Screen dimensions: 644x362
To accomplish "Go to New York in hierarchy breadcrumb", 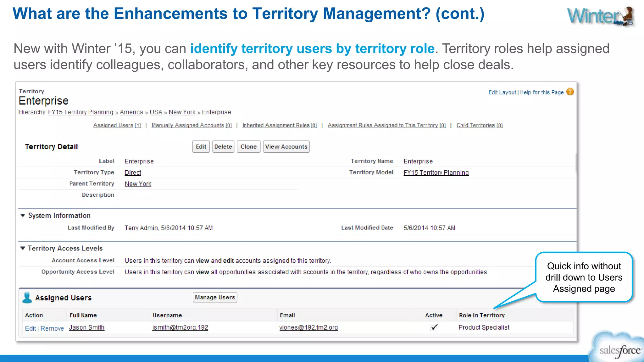I will (182, 112).
